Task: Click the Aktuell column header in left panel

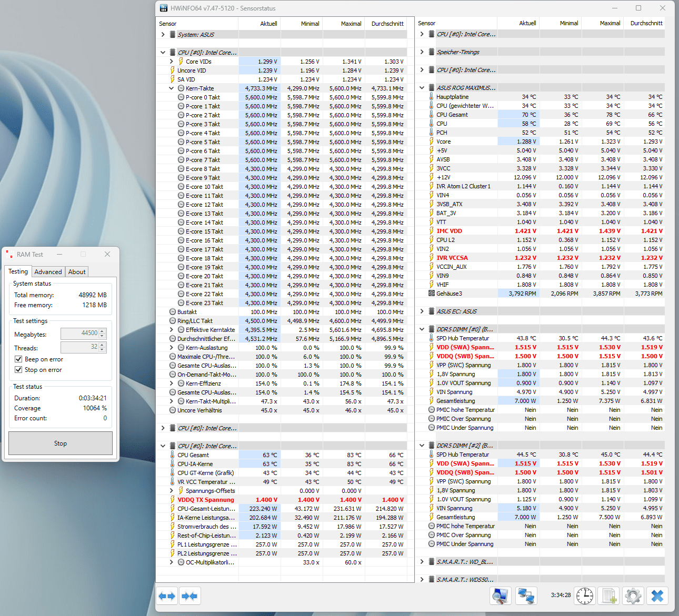Action: click(x=259, y=24)
